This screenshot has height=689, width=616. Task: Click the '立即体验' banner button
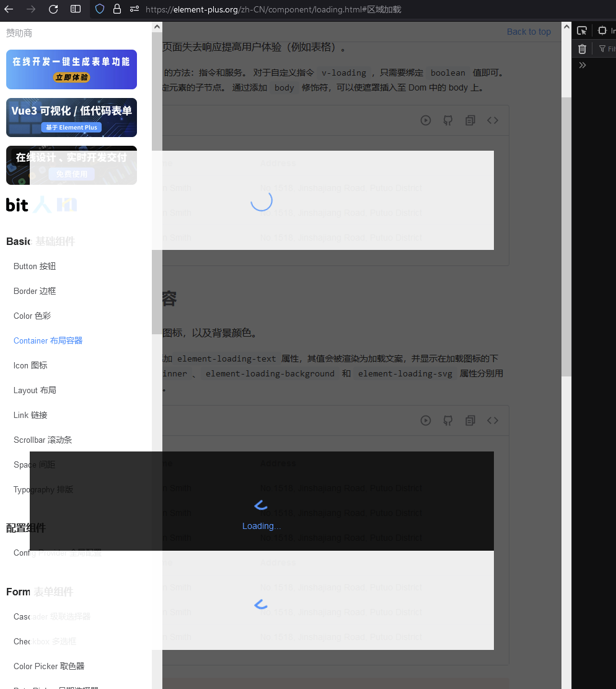[71, 78]
